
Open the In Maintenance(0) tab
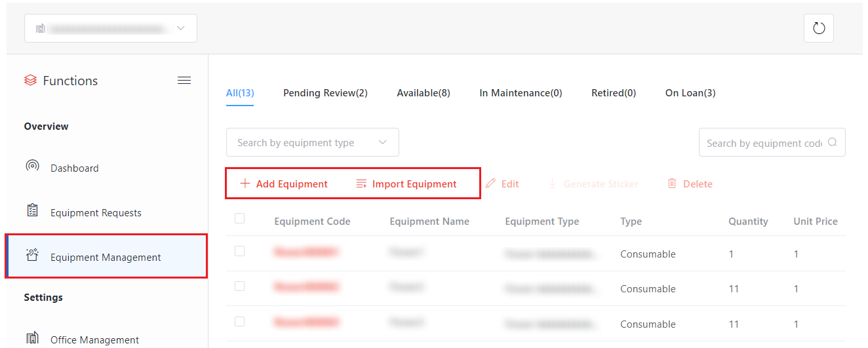point(521,93)
